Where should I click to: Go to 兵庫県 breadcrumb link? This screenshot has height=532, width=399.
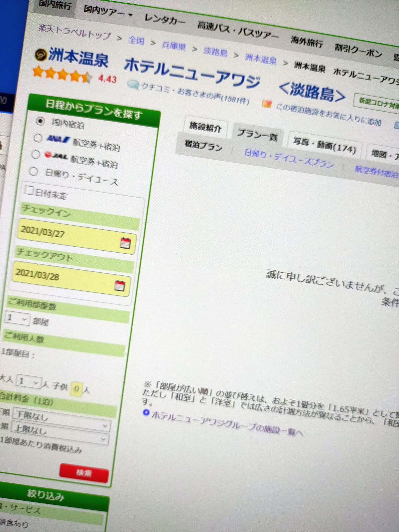click(x=174, y=46)
